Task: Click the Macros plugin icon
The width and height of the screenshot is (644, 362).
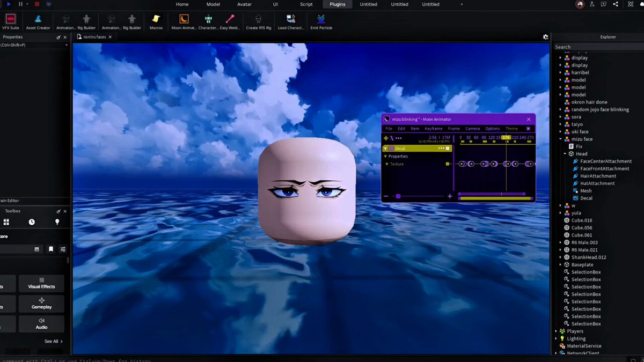Action: tap(156, 21)
